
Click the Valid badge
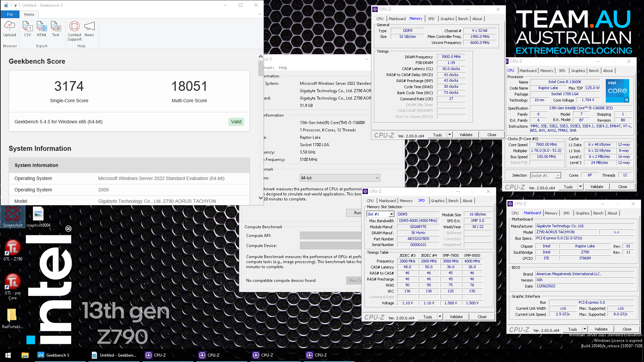(236, 122)
